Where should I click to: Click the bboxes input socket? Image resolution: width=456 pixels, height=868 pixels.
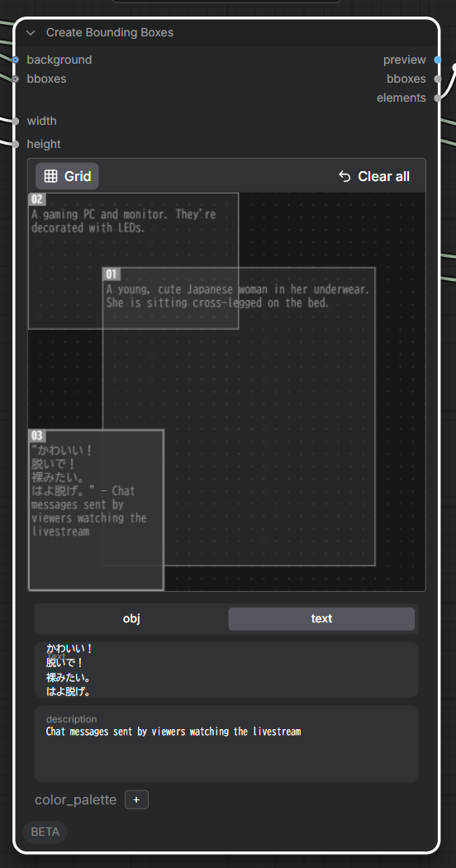16,79
